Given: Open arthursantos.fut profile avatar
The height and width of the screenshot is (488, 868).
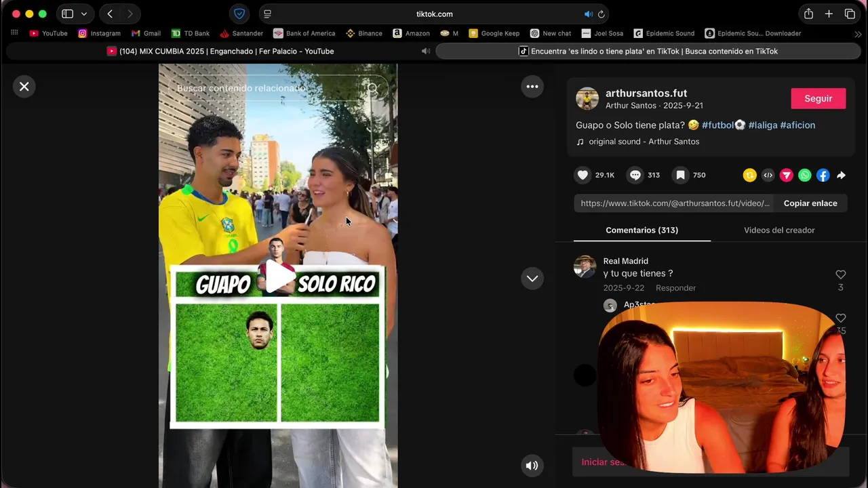Looking at the screenshot, I should (587, 98).
